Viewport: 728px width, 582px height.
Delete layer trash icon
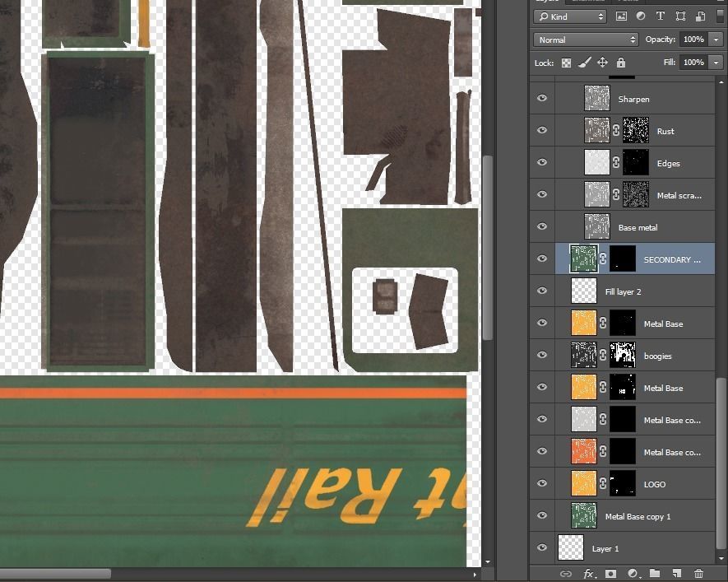click(698, 573)
